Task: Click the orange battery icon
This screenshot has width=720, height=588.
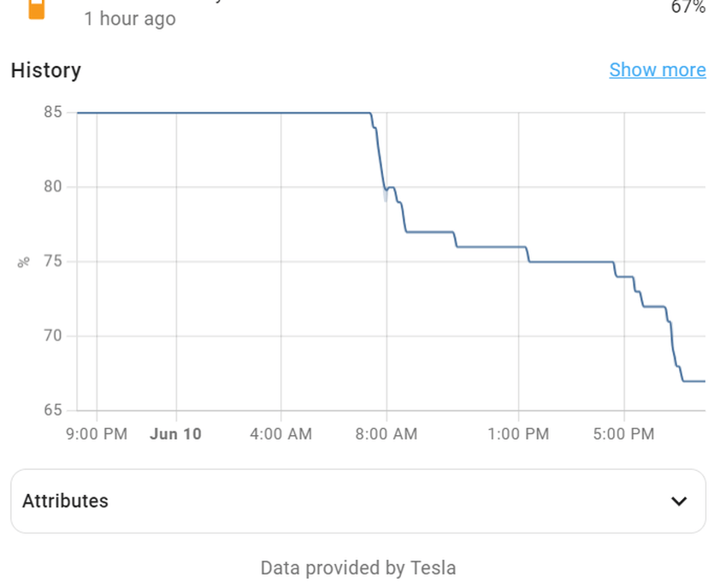Action: click(37, 9)
